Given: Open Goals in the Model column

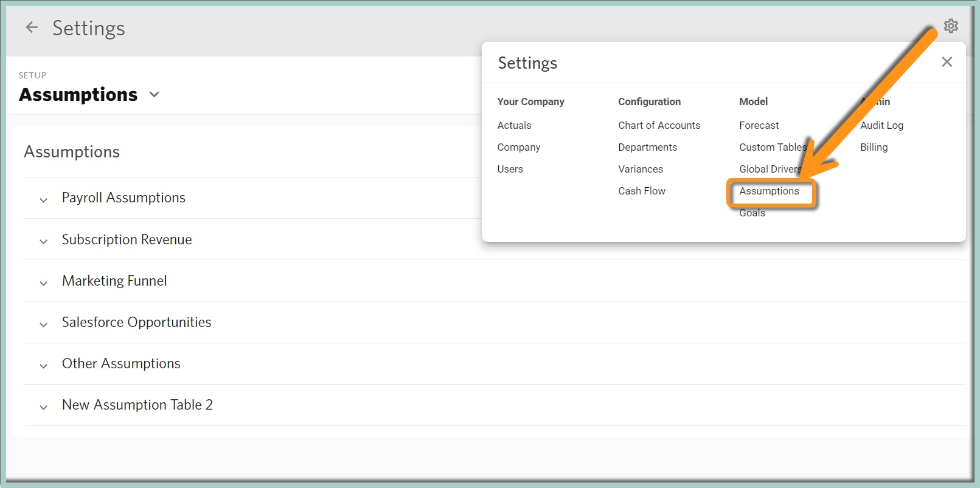Looking at the screenshot, I should coord(752,213).
